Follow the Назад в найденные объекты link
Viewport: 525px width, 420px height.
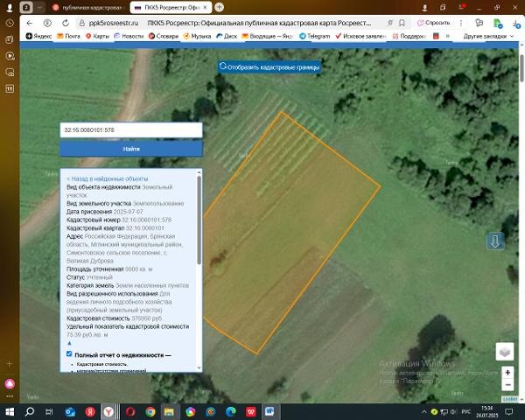tap(107, 178)
